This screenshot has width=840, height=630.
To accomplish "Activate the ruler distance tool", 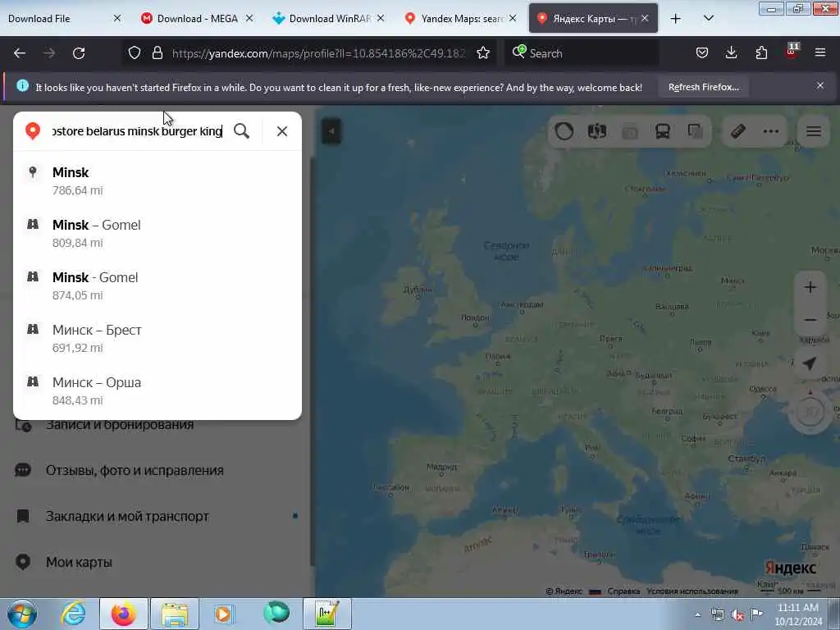I will click(x=738, y=131).
